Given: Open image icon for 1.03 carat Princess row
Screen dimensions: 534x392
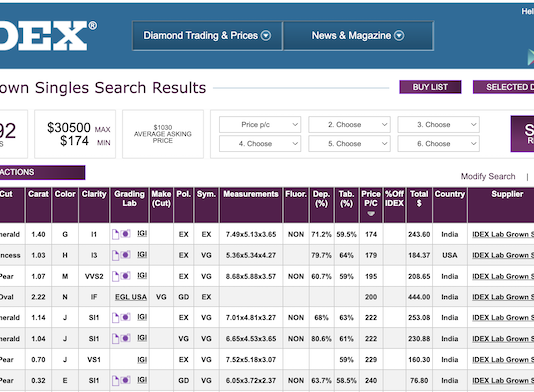Looking at the screenshot, I should click(x=125, y=255).
